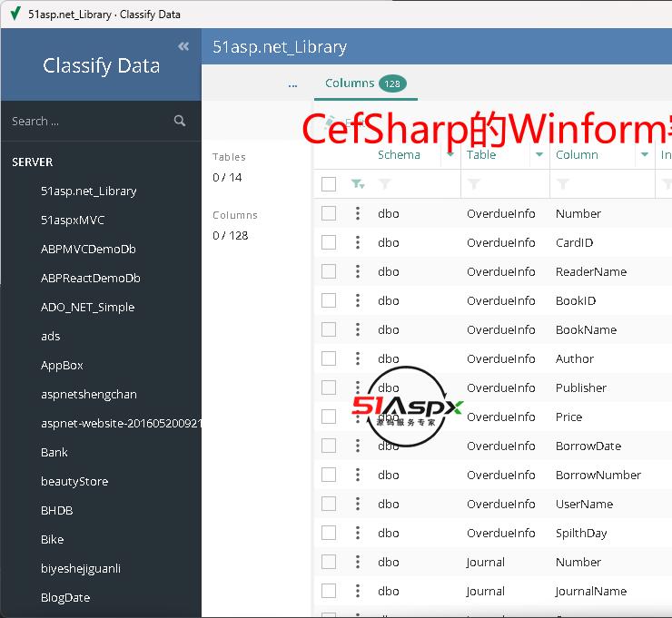Select 51asp.net_Library in server list
Viewport: 672px width, 618px height.
point(89,191)
